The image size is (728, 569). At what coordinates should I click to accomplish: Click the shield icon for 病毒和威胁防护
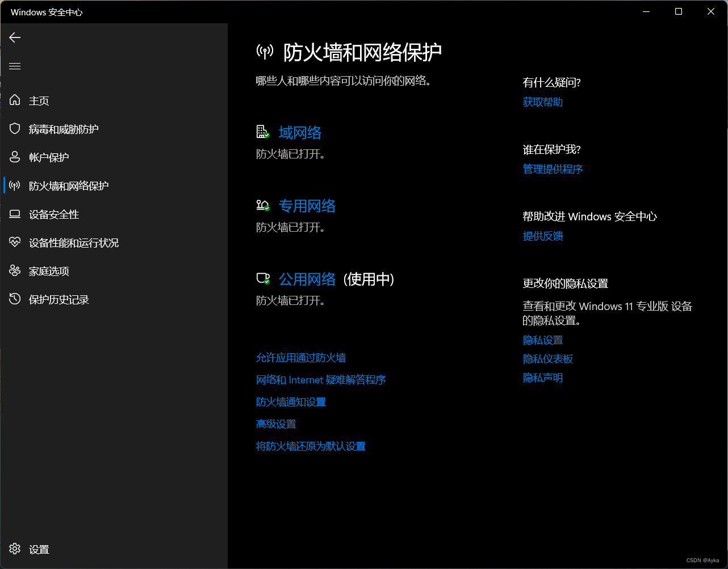point(15,129)
